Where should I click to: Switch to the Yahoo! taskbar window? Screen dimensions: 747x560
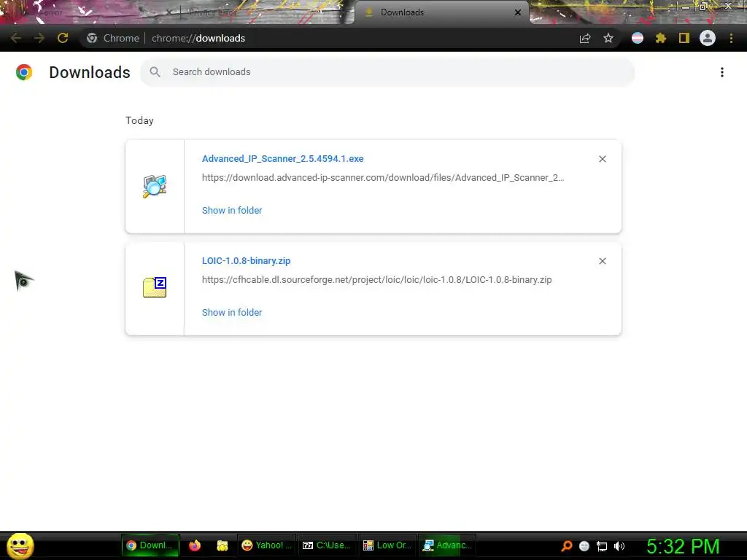[x=266, y=545]
